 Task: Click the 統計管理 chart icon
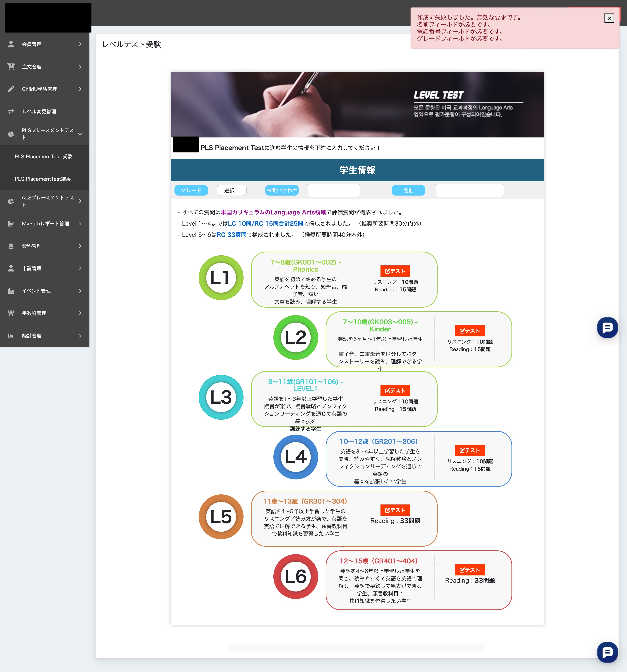11,336
